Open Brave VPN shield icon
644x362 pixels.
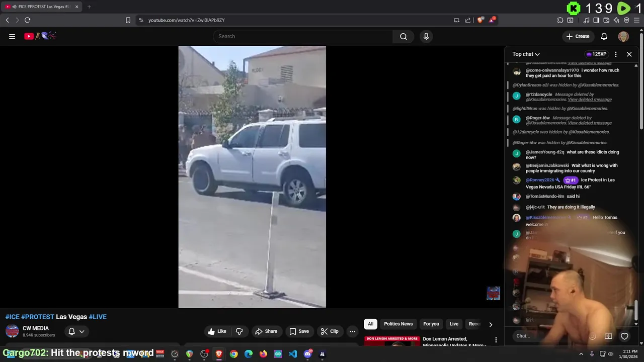tap(626, 20)
